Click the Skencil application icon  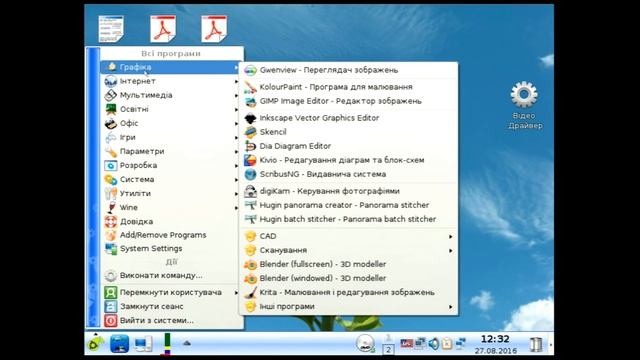coord(250,132)
